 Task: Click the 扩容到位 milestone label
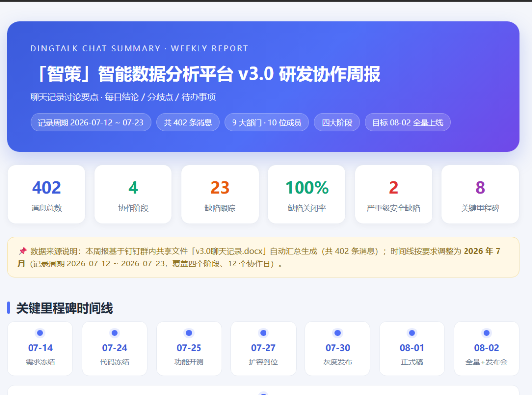[263, 362]
